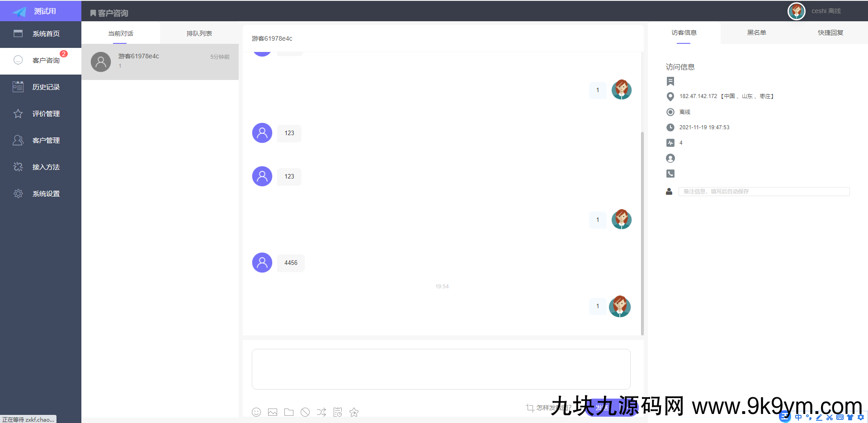This screenshot has height=423, width=868.
Task: Switch to the 排队列表 tab
Action: (198, 33)
